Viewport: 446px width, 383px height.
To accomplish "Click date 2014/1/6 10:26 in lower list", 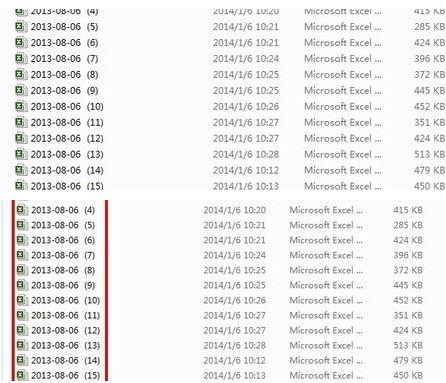I will pos(234,300).
